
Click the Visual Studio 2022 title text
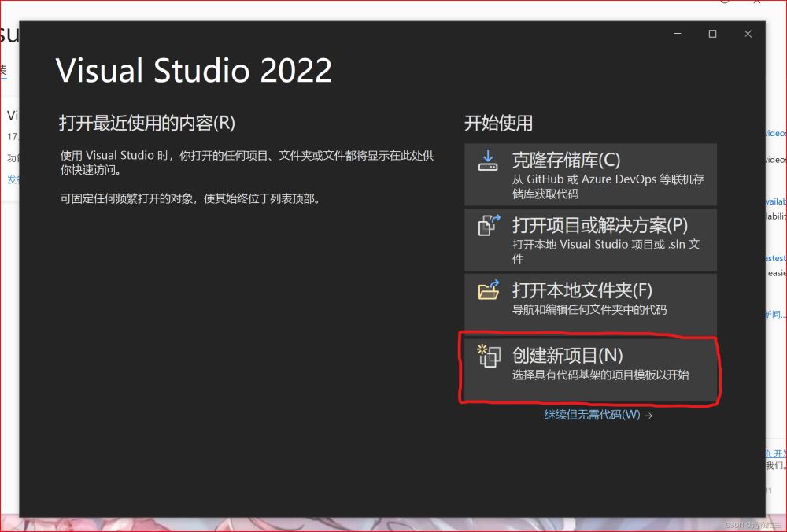tap(194, 71)
